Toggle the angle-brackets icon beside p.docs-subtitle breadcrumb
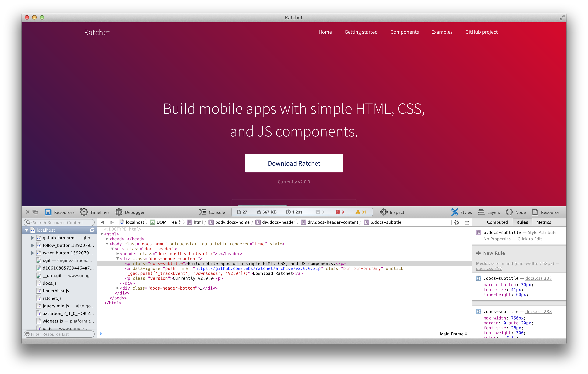588x374 pixels. click(x=457, y=222)
